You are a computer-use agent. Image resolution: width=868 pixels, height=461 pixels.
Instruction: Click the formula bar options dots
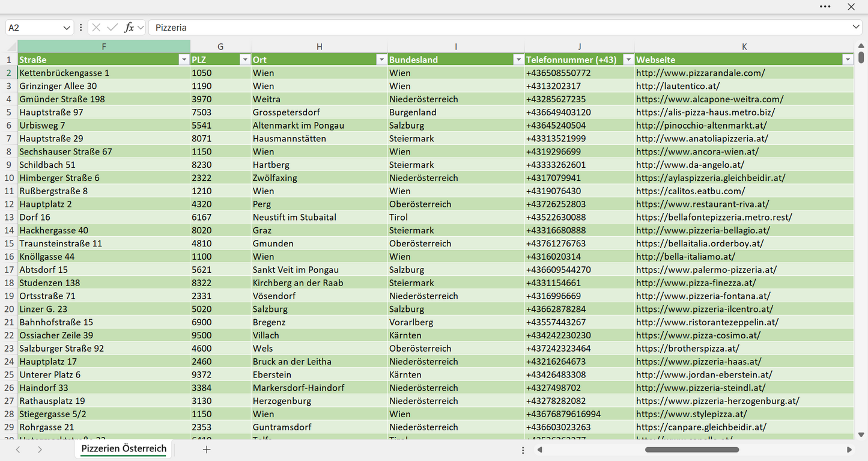click(81, 28)
